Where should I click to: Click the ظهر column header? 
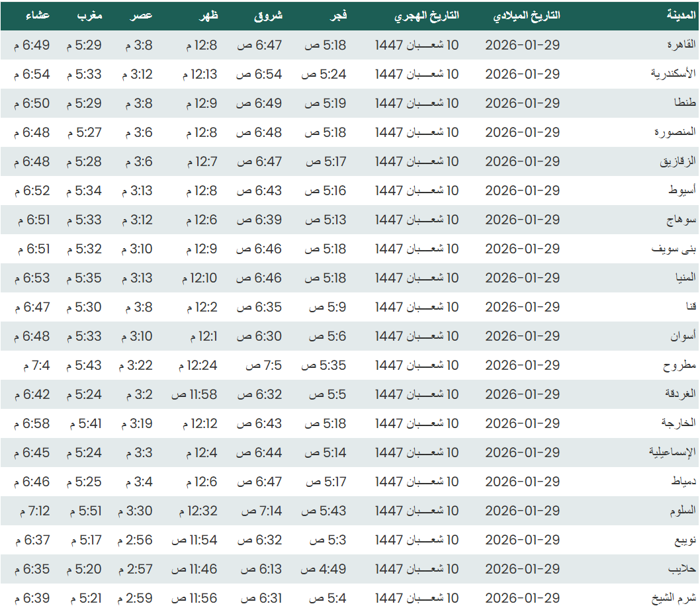click(x=208, y=16)
